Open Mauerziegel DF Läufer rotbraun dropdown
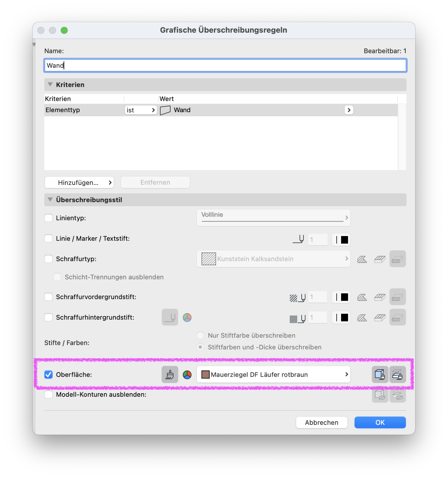The height and width of the screenshot is (478, 448). point(273,374)
